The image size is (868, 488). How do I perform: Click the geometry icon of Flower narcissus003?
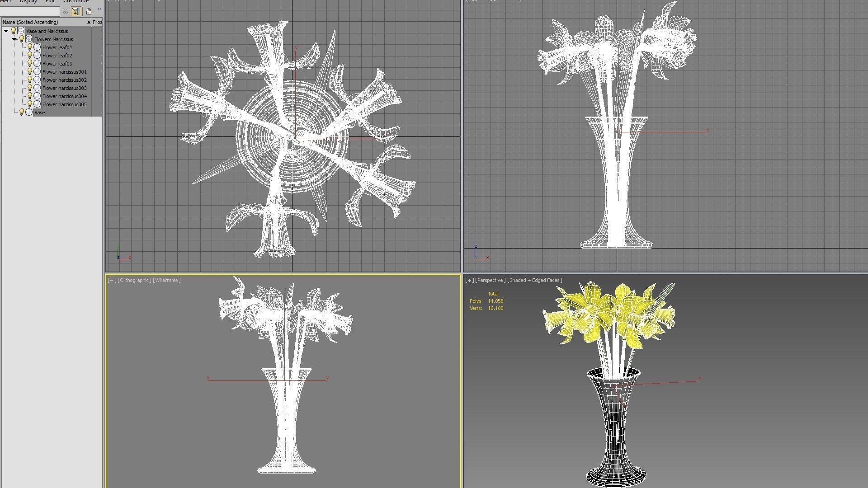click(x=37, y=88)
